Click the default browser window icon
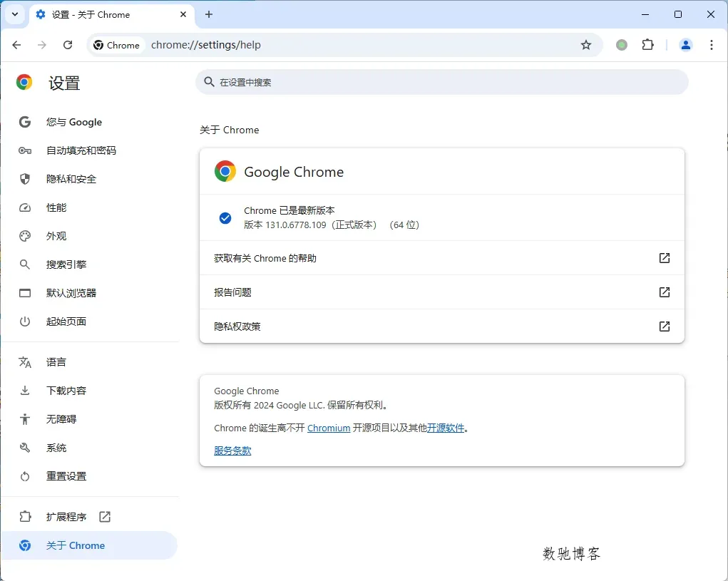The width and height of the screenshot is (728, 581). tap(25, 293)
